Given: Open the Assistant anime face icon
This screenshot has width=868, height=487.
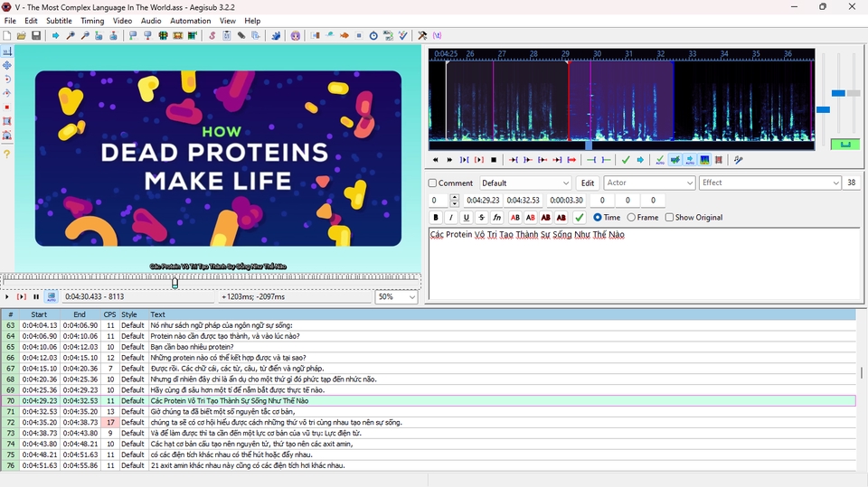Looking at the screenshot, I should click(296, 35).
